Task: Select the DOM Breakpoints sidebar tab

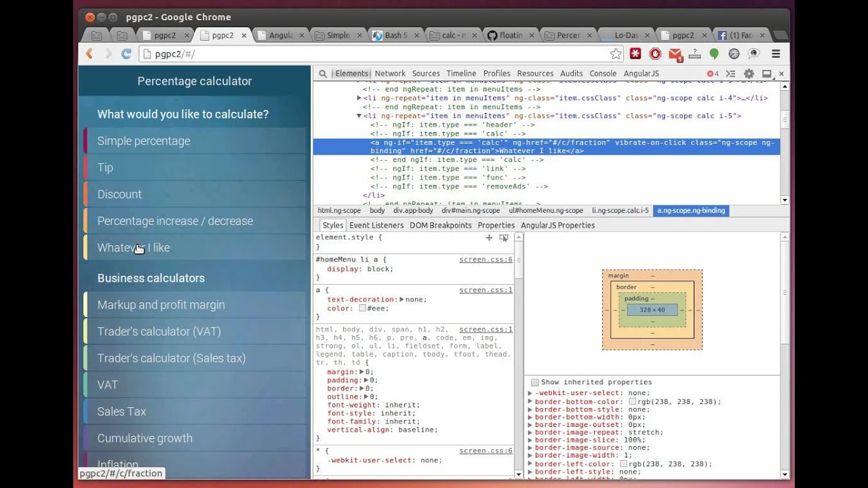Action: coord(441,225)
